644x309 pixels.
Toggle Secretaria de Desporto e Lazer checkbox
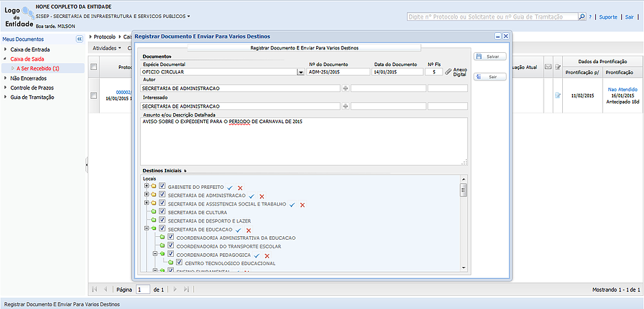coord(162,220)
